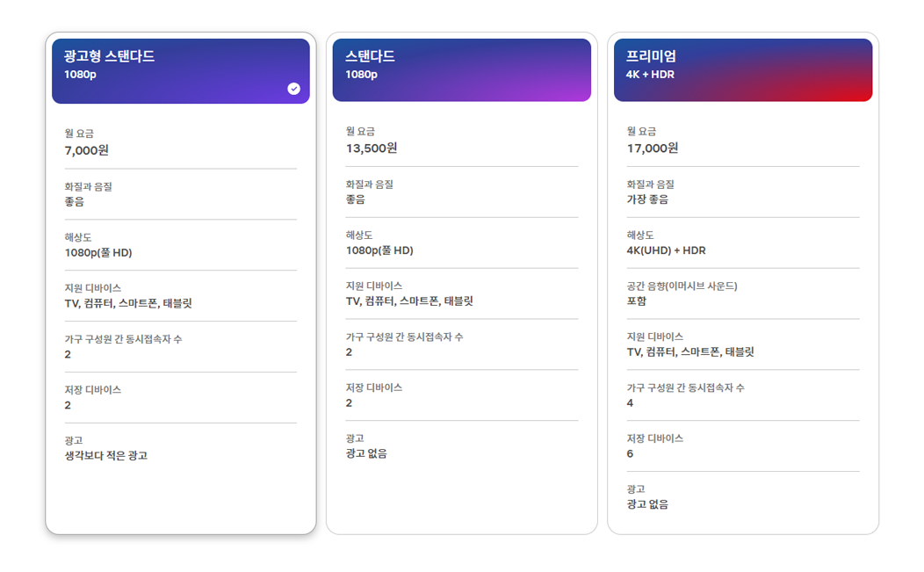Click supported devices text in 프리미엄 card
Image resolution: width=924 pixels, height=572 pixels.
(x=690, y=351)
